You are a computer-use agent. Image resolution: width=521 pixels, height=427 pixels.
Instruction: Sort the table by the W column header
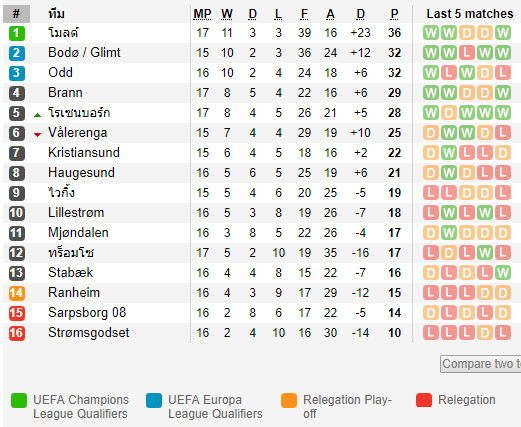pos(227,14)
